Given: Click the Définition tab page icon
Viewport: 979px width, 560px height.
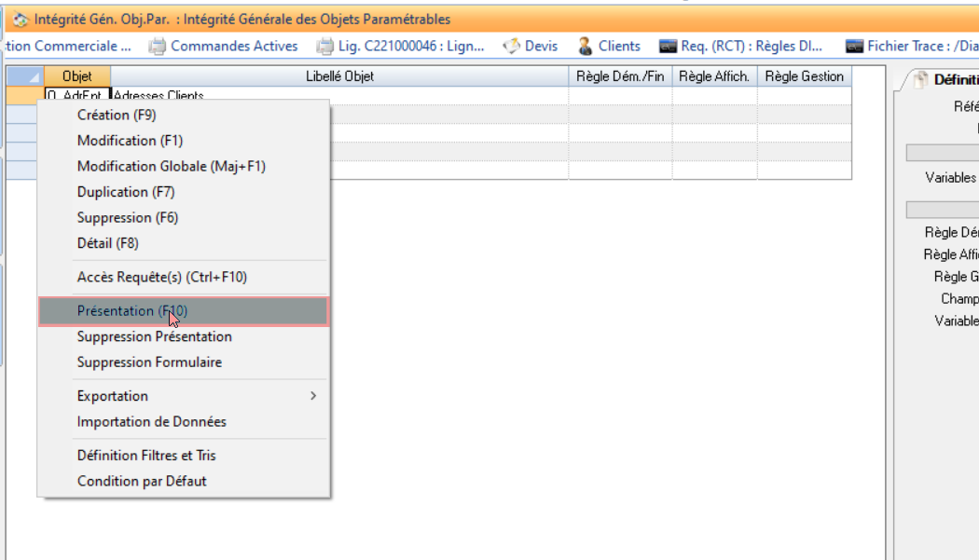Looking at the screenshot, I should tap(921, 81).
